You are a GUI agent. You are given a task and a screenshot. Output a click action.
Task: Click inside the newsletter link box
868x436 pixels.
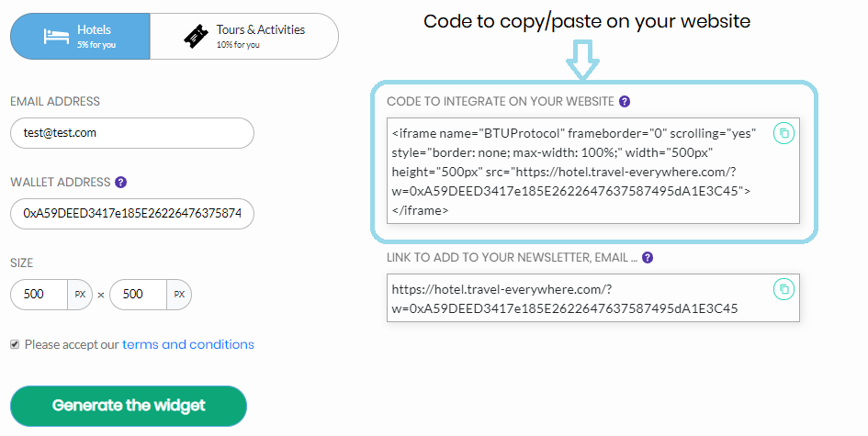pyautogui.click(x=592, y=297)
